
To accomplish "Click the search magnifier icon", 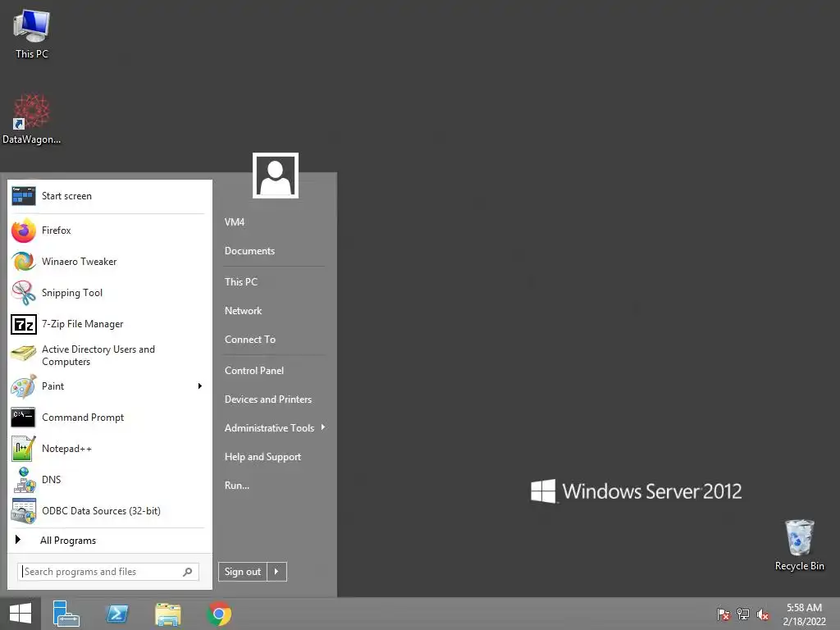I will point(188,572).
